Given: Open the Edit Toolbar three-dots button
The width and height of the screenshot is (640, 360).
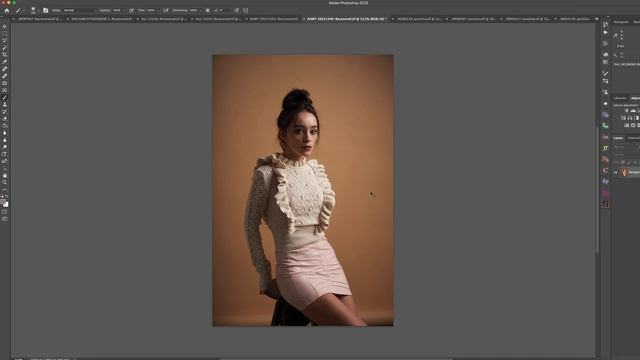Looking at the screenshot, I should tap(4, 189).
